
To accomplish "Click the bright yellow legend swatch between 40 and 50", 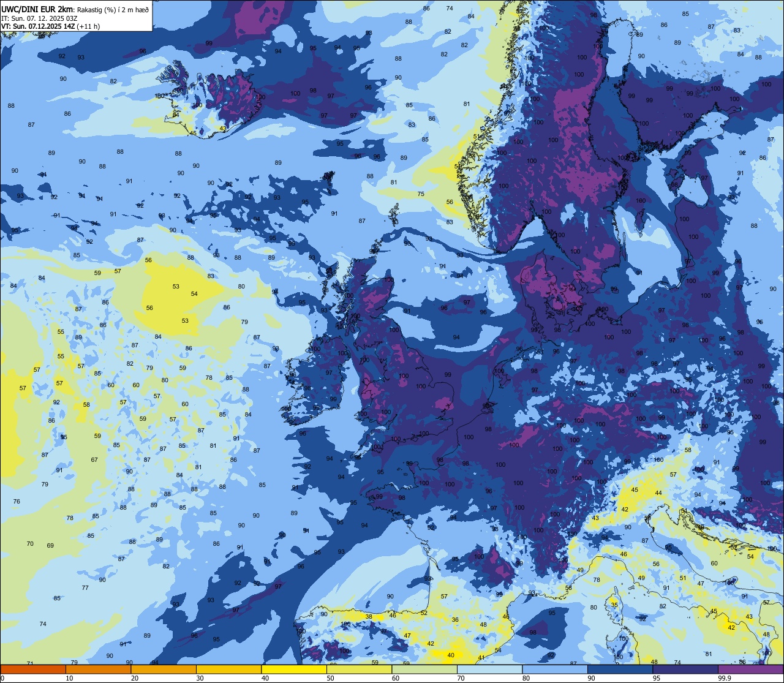I will 294,670.
